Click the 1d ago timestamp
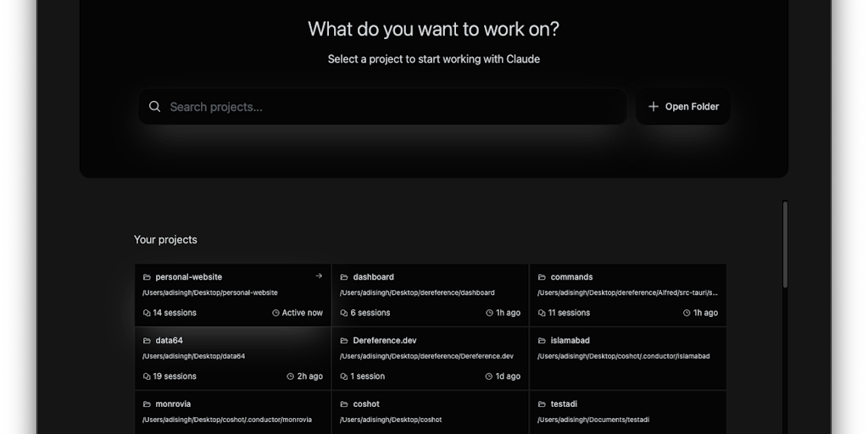 508,376
